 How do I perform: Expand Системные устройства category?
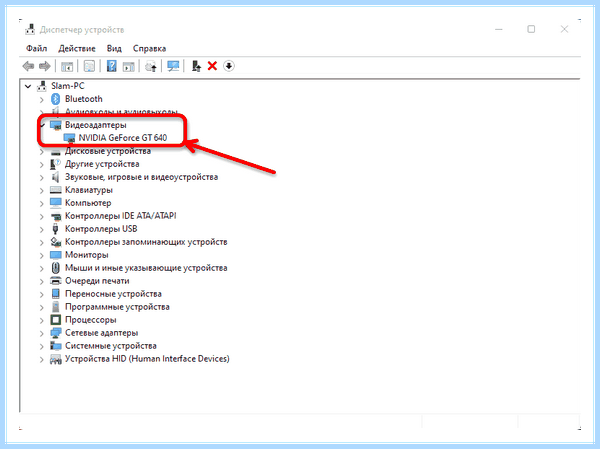[42, 347]
